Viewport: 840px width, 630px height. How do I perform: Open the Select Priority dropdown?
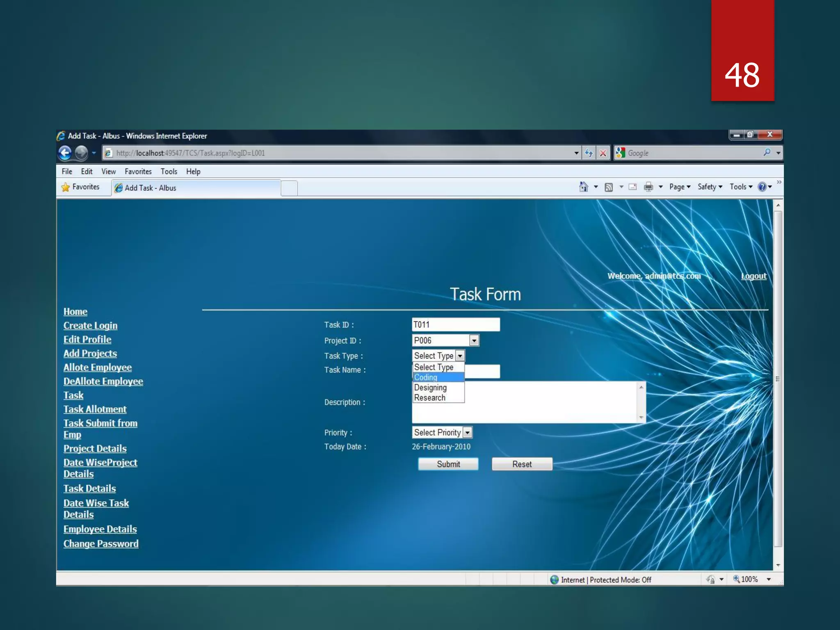(467, 432)
